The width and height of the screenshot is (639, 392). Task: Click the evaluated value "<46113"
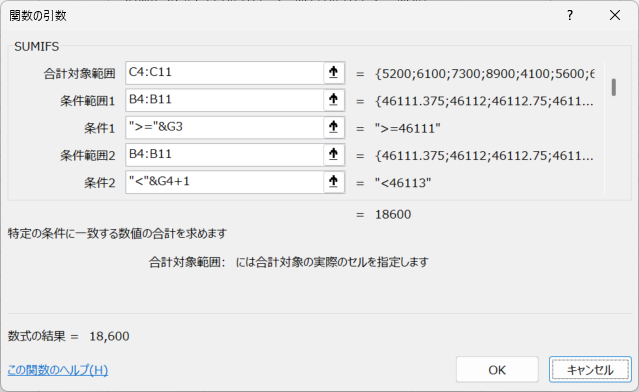(403, 183)
